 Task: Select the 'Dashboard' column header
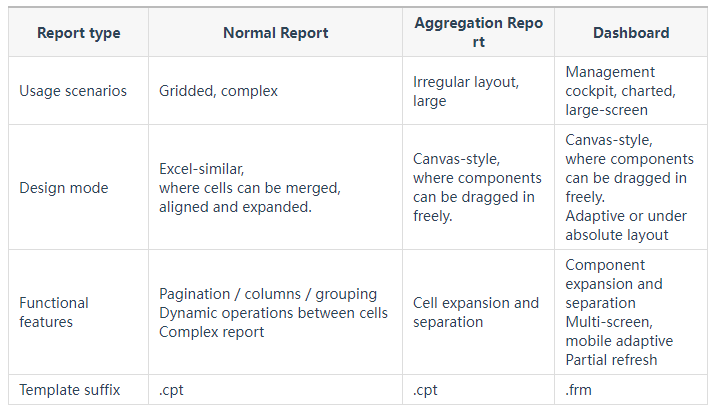[x=631, y=33]
